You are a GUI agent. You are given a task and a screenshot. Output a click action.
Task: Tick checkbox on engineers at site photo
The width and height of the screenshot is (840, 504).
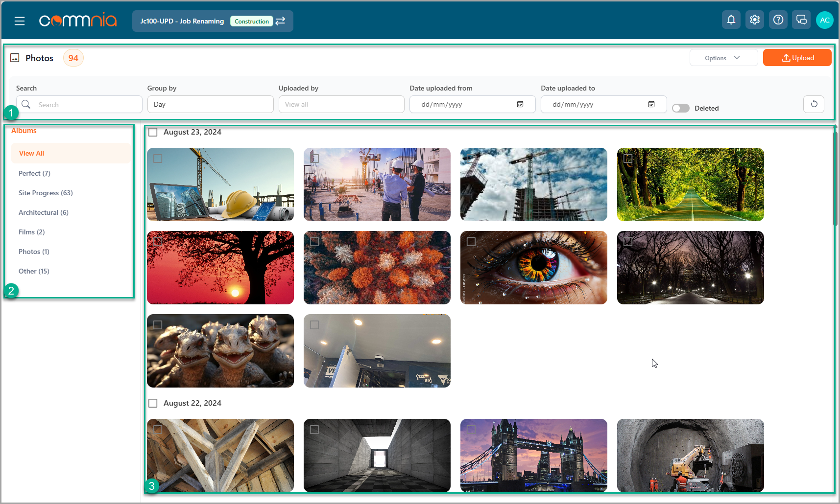coord(314,159)
